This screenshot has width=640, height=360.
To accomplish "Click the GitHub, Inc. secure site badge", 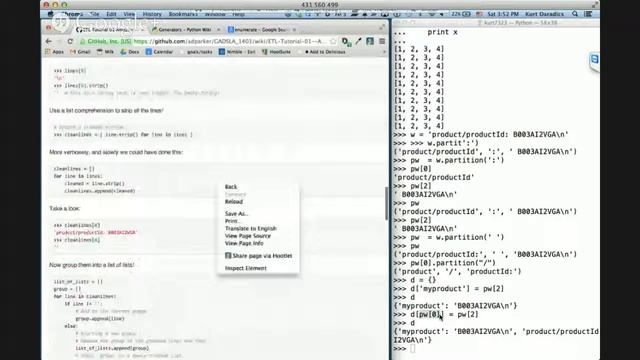I will point(106,41).
